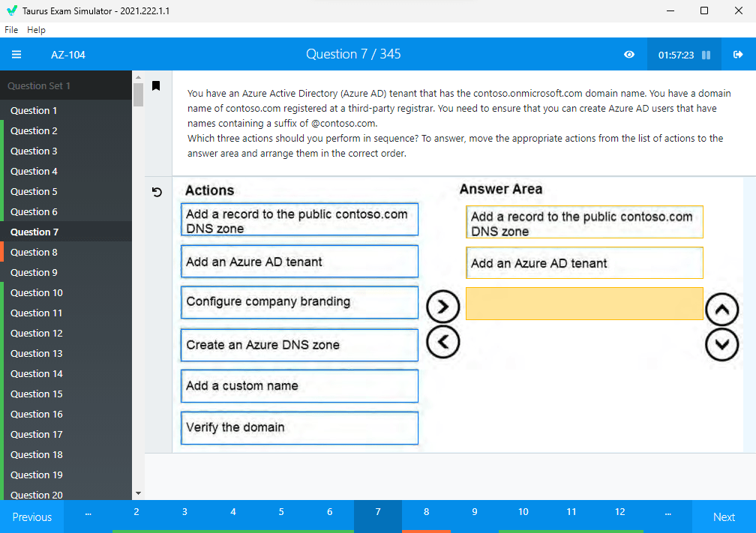
Task: Open the File menu
Action: coord(11,30)
